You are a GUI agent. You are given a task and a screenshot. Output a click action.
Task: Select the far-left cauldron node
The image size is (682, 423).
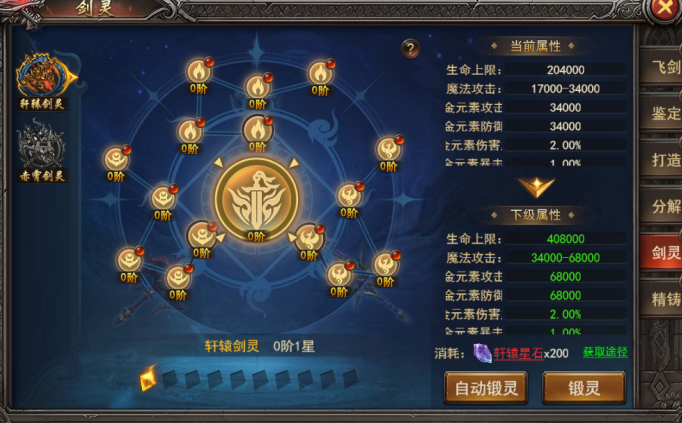click(116, 159)
